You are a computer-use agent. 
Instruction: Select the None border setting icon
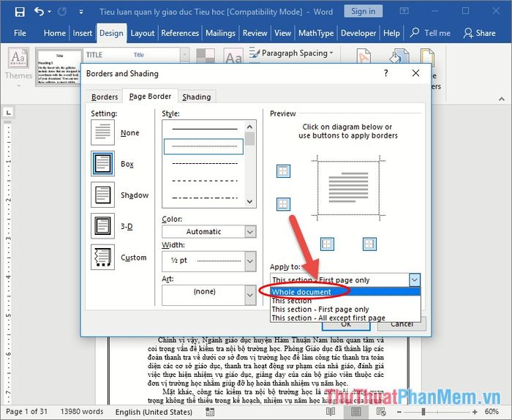point(103,132)
